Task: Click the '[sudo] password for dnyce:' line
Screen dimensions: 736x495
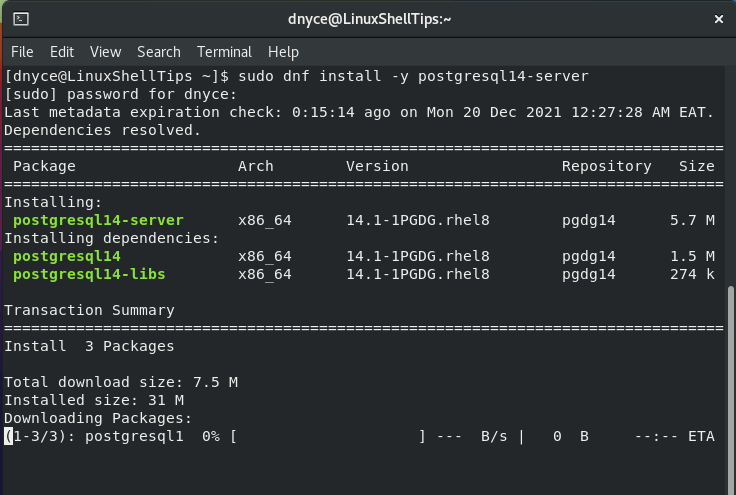Action: point(121,94)
